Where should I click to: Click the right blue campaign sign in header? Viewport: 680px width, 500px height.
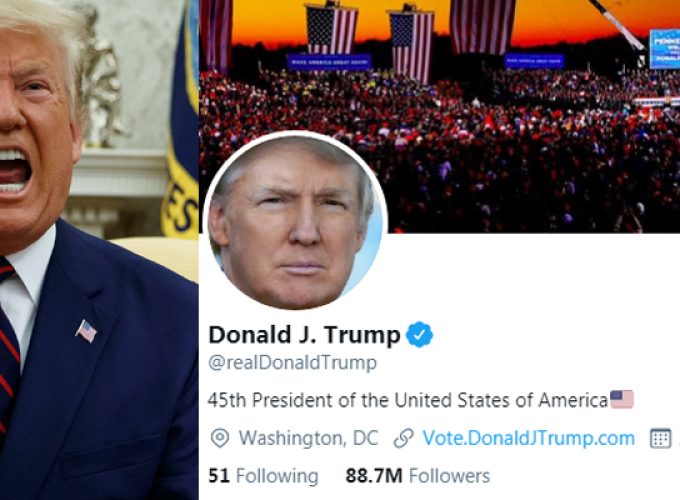pos(534,61)
